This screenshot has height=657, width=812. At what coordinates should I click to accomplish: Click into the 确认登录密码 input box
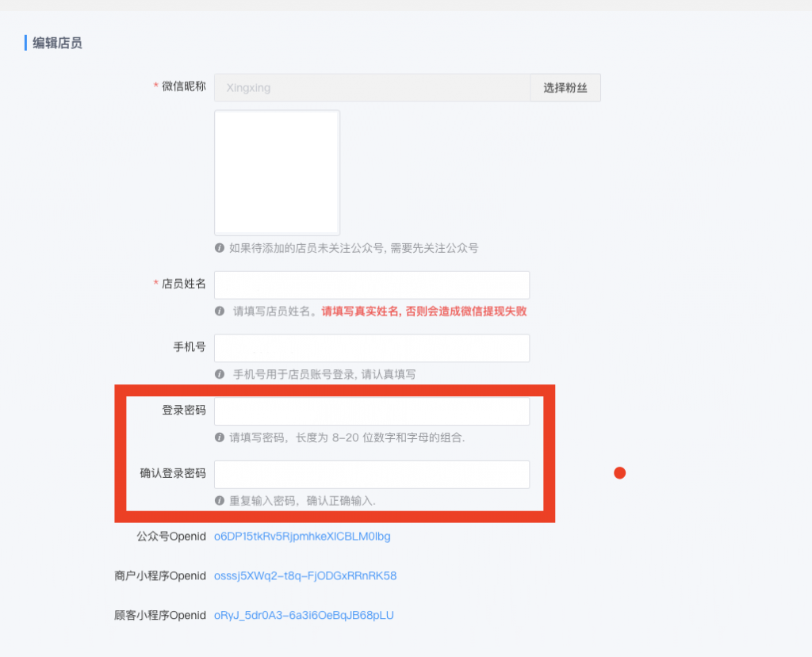pyautogui.click(x=371, y=475)
